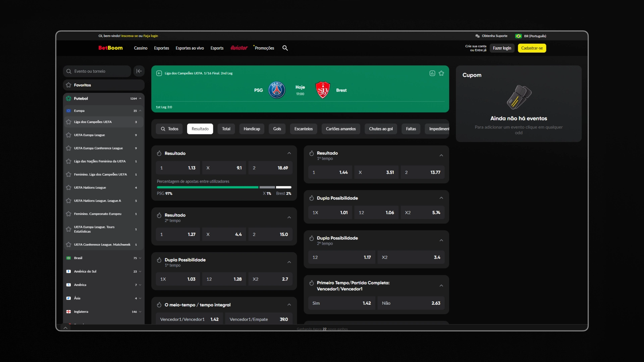Click the draw gray percentage bar segment

pos(267,187)
